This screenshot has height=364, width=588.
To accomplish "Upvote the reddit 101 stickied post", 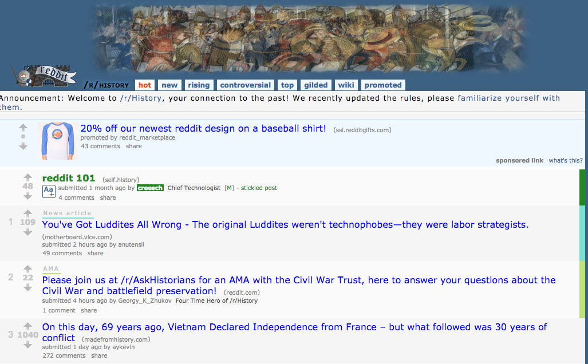I will 27,177.
